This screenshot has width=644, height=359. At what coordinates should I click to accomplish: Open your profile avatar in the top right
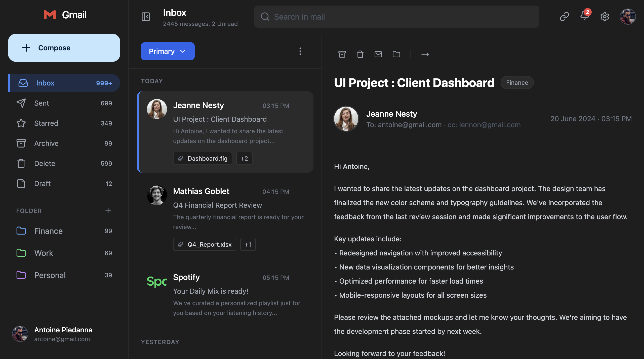pos(628,17)
